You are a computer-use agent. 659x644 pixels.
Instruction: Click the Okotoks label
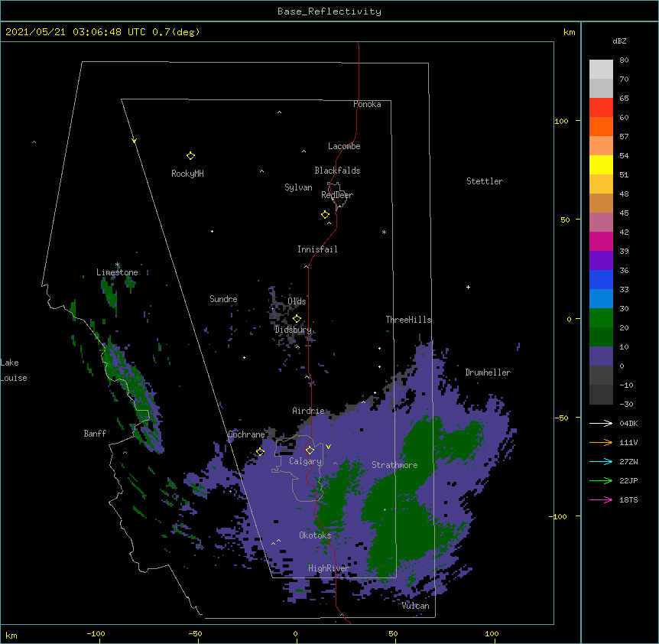[x=315, y=535]
